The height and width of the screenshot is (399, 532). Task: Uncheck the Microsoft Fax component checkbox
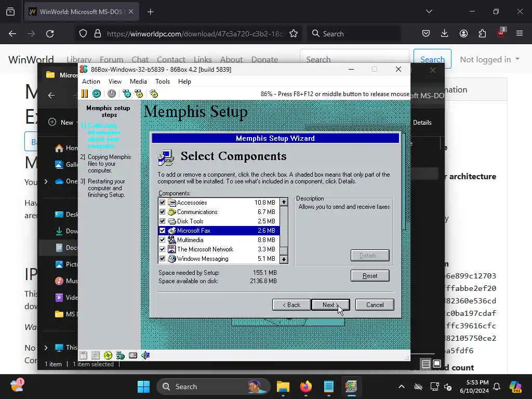point(163,231)
